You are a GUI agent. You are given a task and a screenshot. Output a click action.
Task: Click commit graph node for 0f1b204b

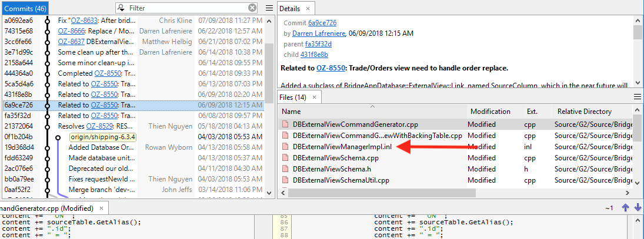[x=58, y=137]
